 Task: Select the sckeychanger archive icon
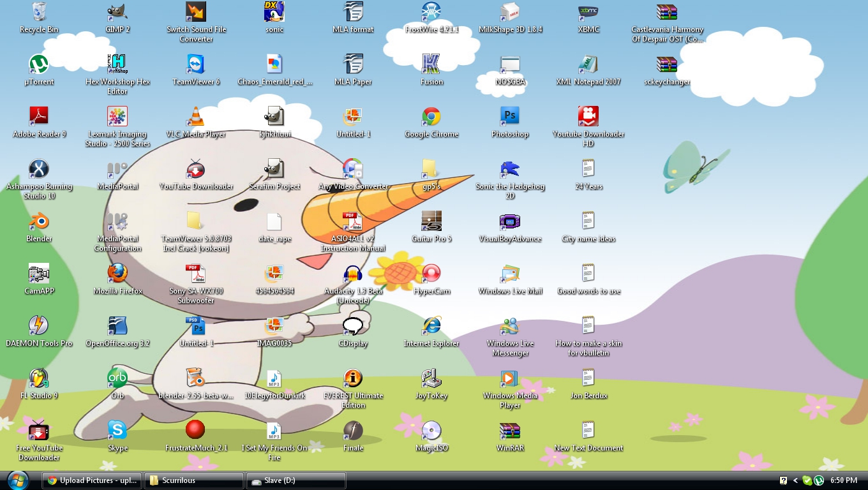tap(667, 64)
